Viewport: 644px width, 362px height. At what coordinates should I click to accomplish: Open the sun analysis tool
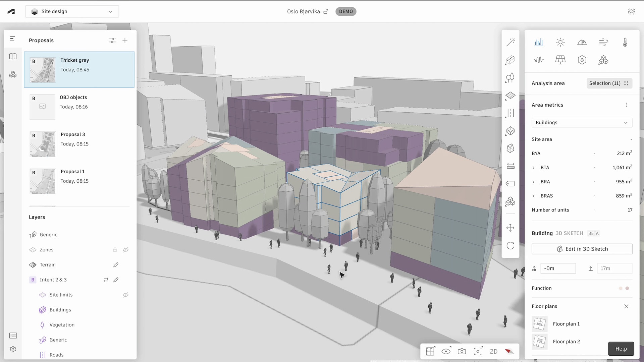[560, 42]
